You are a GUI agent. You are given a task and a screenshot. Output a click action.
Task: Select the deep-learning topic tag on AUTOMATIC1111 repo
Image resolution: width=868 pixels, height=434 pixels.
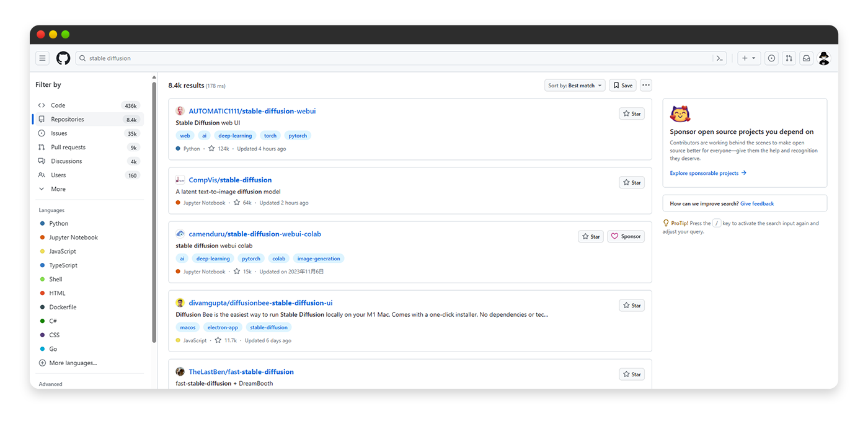[x=234, y=135]
